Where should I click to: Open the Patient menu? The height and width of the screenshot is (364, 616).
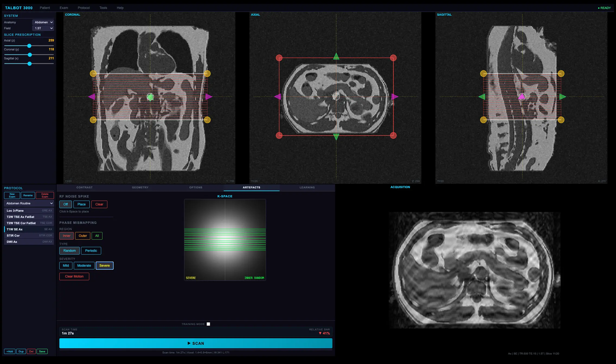tap(45, 8)
